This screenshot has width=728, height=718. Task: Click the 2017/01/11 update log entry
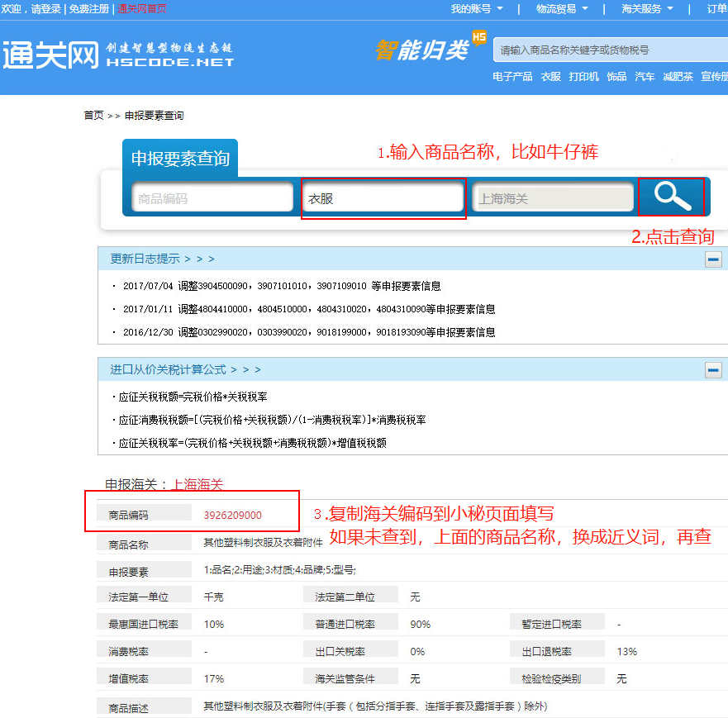(x=309, y=309)
